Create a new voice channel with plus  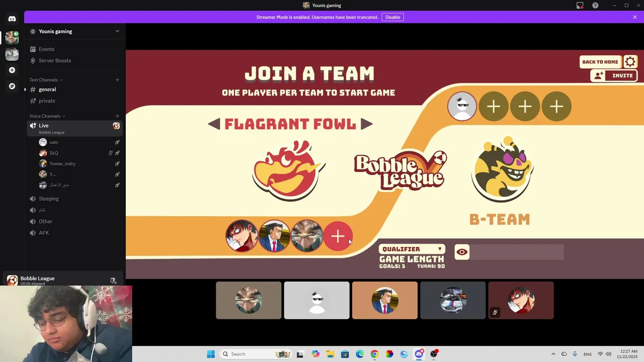click(x=117, y=116)
